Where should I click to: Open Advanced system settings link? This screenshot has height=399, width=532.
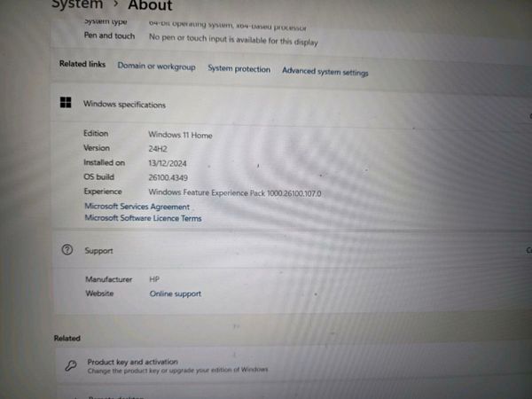click(x=325, y=72)
